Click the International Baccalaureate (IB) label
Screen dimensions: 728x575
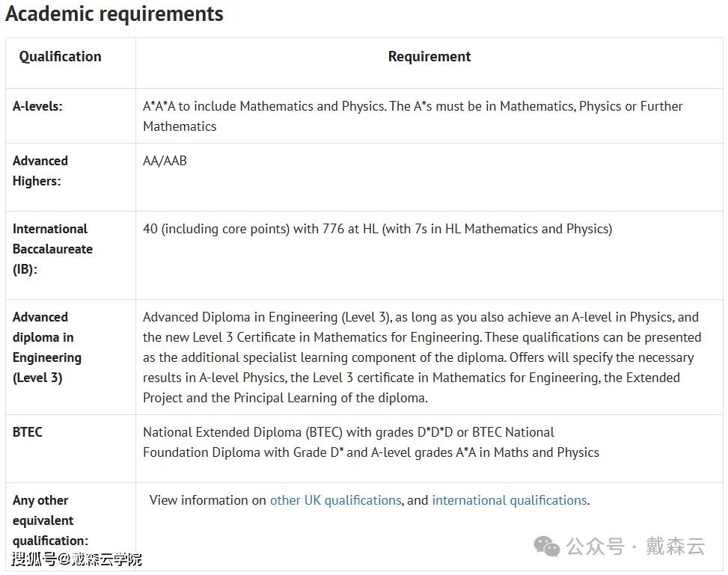click(x=52, y=249)
